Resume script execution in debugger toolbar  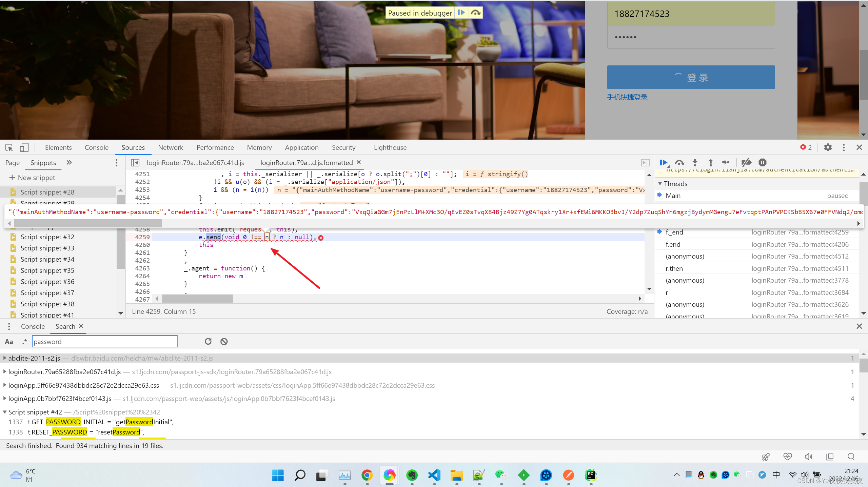(663, 163)
